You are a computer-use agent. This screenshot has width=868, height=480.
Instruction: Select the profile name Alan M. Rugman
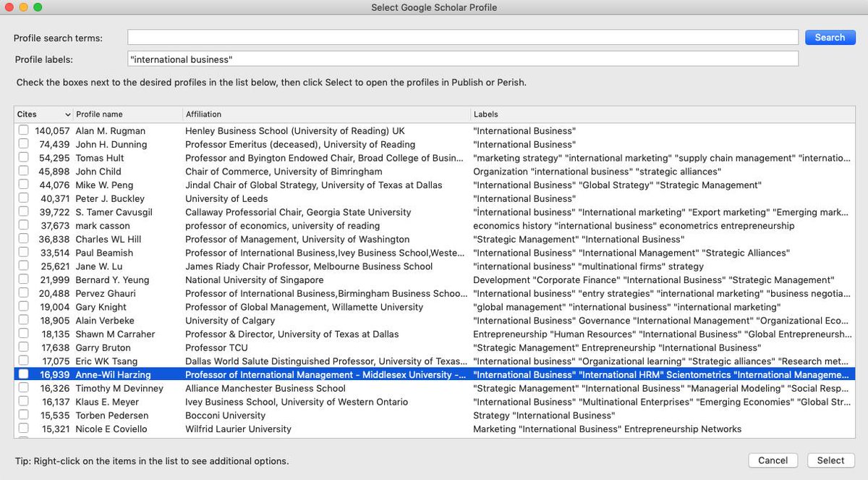coord(111,131)
